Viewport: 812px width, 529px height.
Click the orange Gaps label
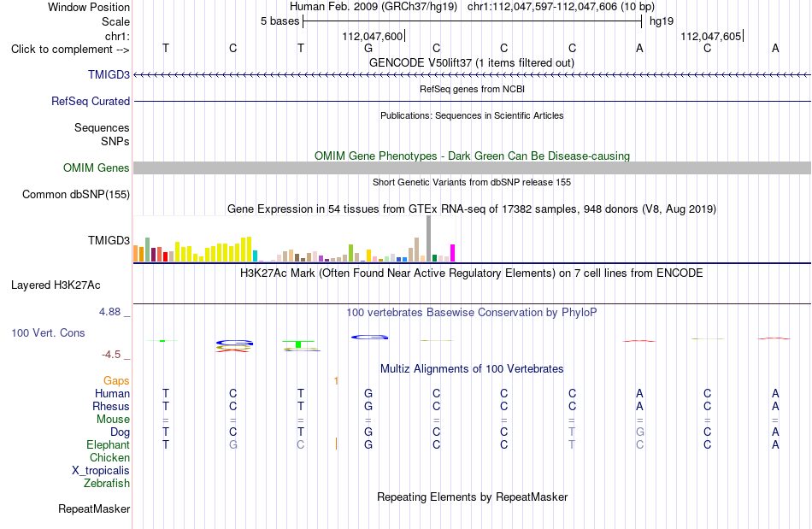point(116,380)
